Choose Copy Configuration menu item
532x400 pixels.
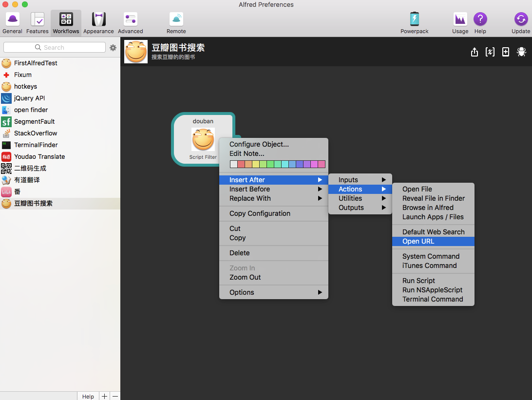274,213
